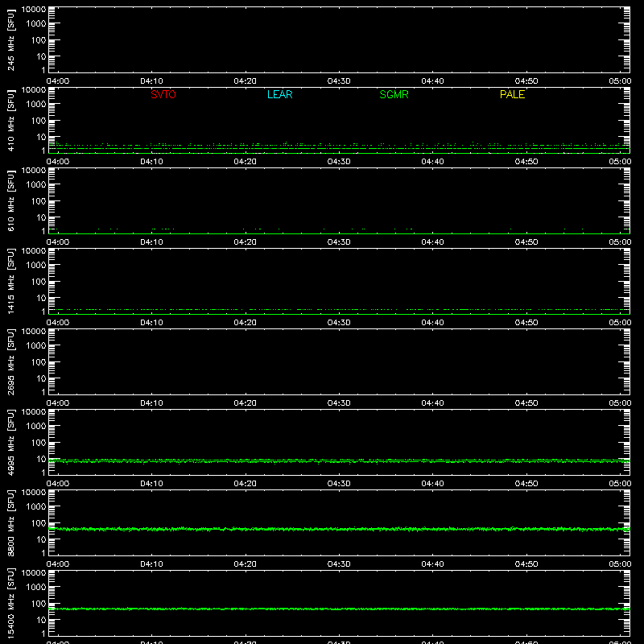Click the 100 tick label on 8800 MHz axis
The height and width of the screenshot is (644, 644).
(39, 523)
